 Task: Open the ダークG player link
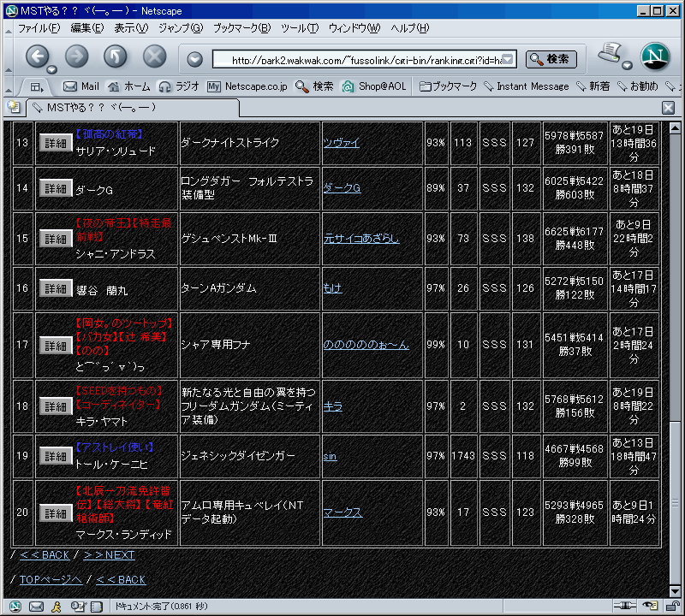pyautogui.click(x=342, y=188)
